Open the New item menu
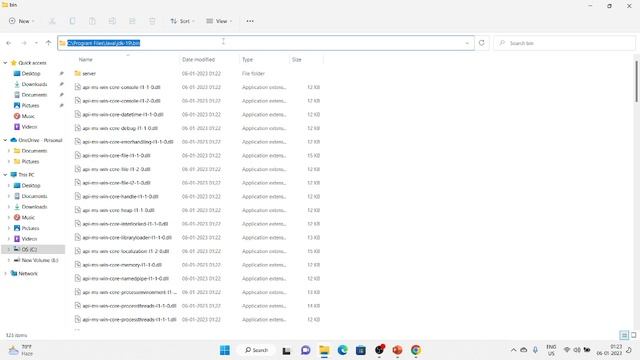This screenshot has width=640, height=360. coord(22,21)
